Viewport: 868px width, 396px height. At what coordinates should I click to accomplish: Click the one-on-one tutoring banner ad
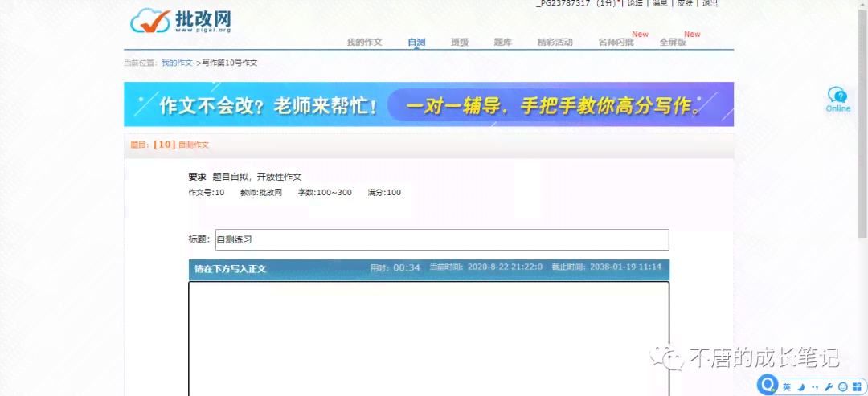pos(428,104)
